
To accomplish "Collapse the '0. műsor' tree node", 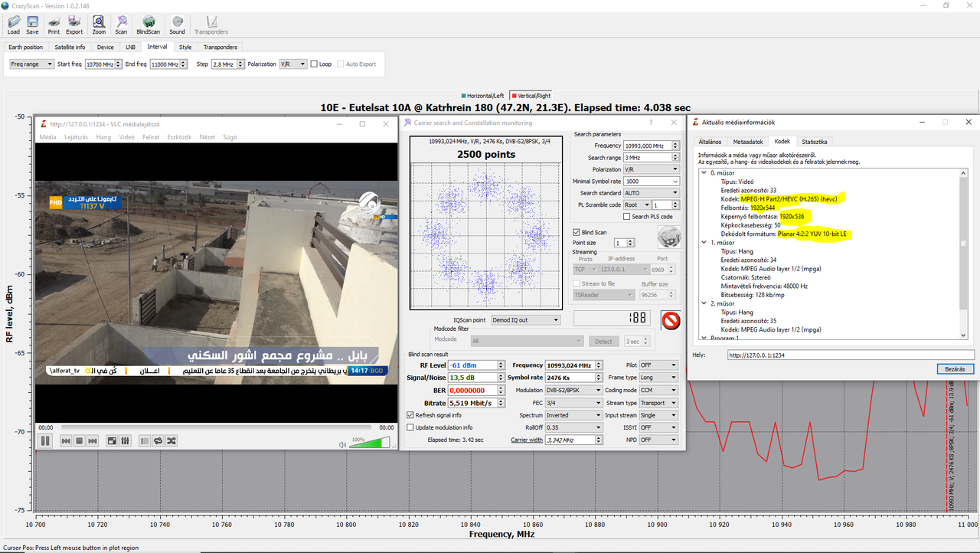I will click(x=704, y=173).
